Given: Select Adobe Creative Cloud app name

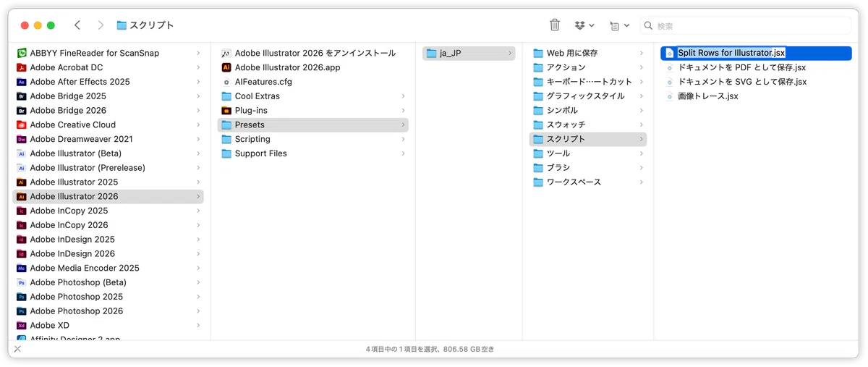Looking at the screenshot, I should [x=73, y=125].
